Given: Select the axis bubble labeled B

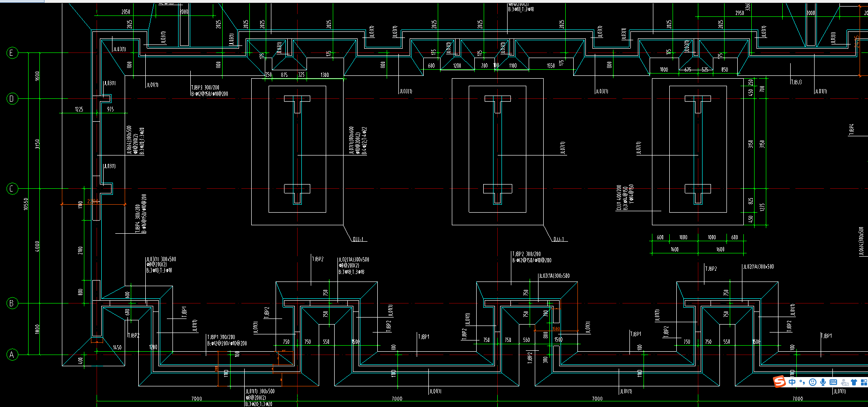Looking at the screenshot, I should point(12,303).
